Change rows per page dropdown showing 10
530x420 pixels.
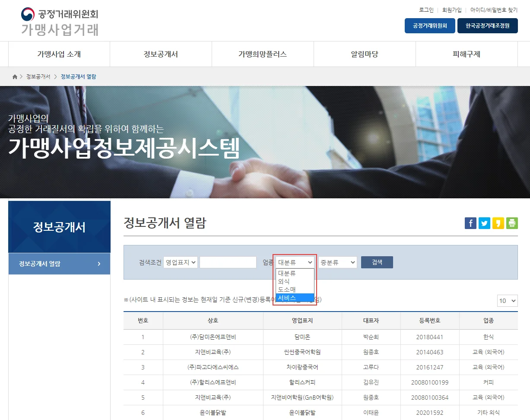pos(507,301)
